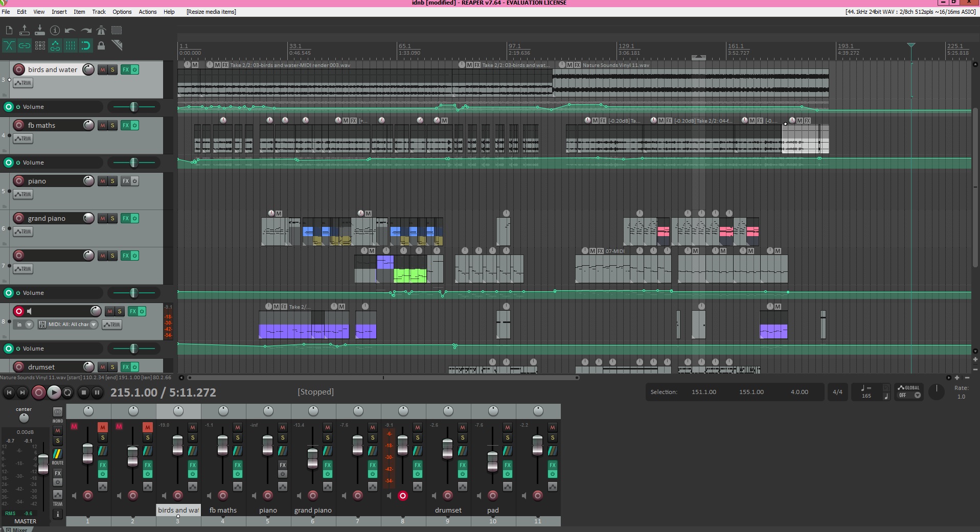Open the Track menu
The height and width of the screenshot is (532, 980).
tap(99, 12)
